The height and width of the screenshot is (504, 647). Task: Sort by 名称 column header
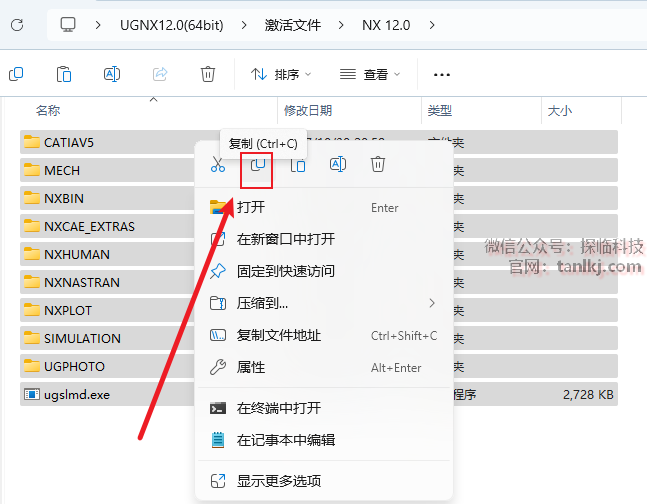[48, 110]
